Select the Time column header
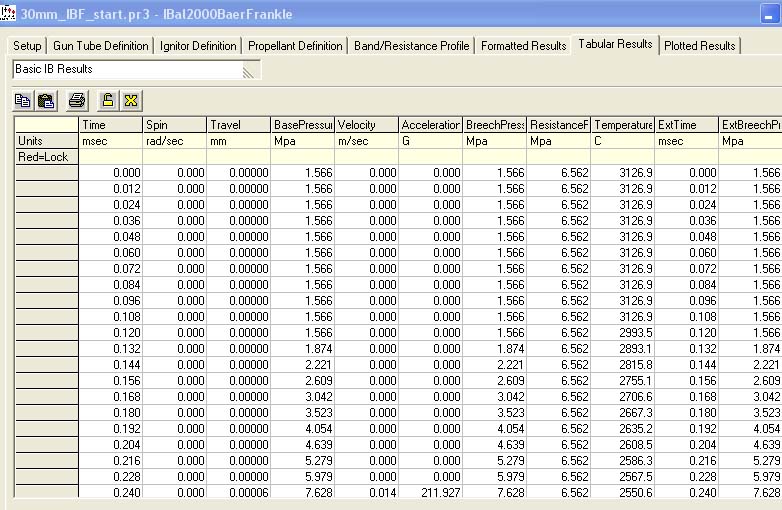The image size is (782, 510). [110, 125]
